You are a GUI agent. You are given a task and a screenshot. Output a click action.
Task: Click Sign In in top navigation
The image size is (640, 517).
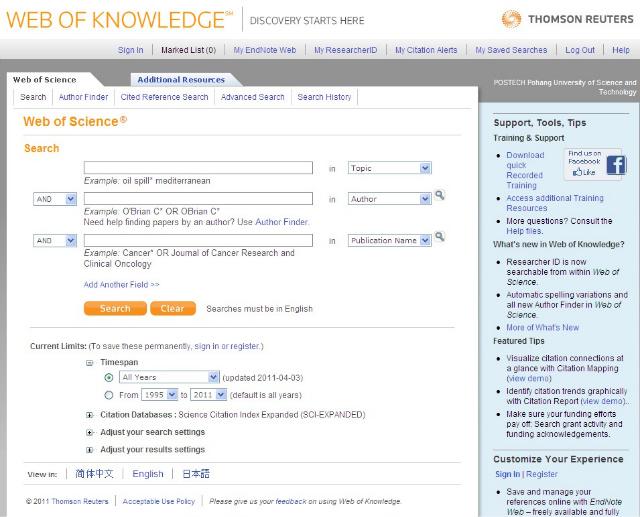pos(131,50)
